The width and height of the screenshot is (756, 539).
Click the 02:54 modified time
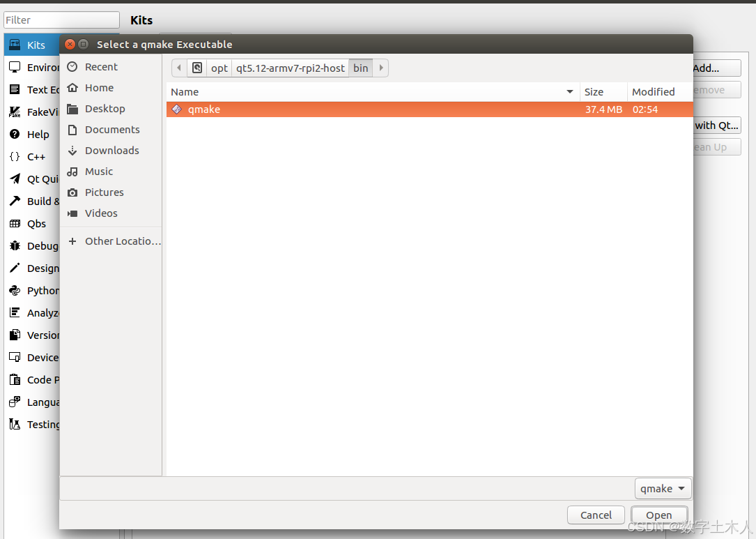coord(645,109)
